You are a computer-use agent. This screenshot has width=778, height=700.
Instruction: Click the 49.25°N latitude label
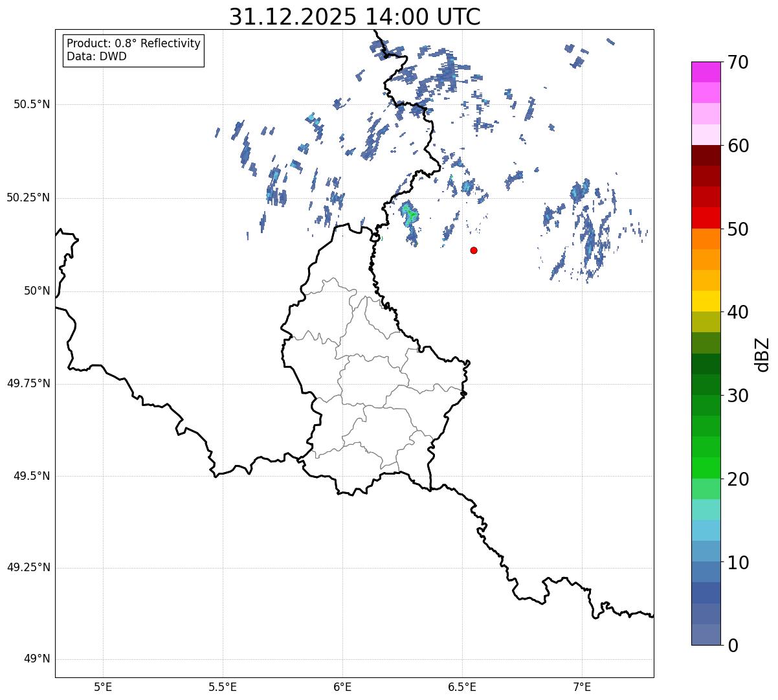28,568
